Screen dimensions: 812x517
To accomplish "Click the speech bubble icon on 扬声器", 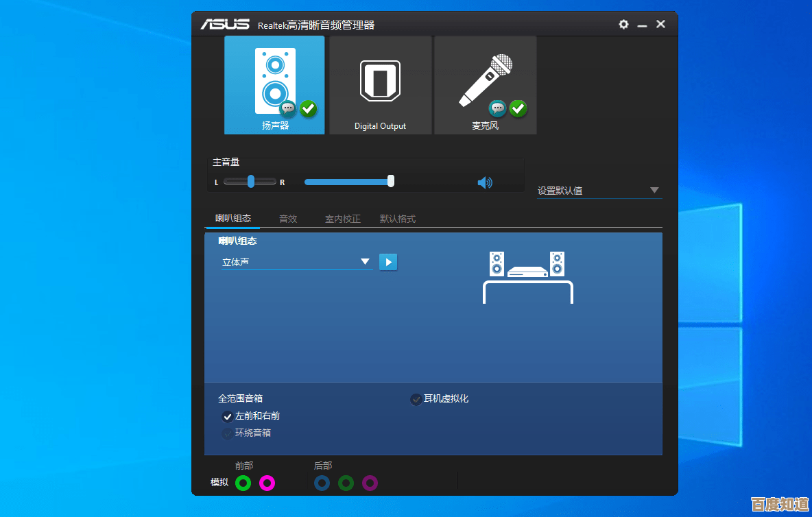I will (288, 108).
